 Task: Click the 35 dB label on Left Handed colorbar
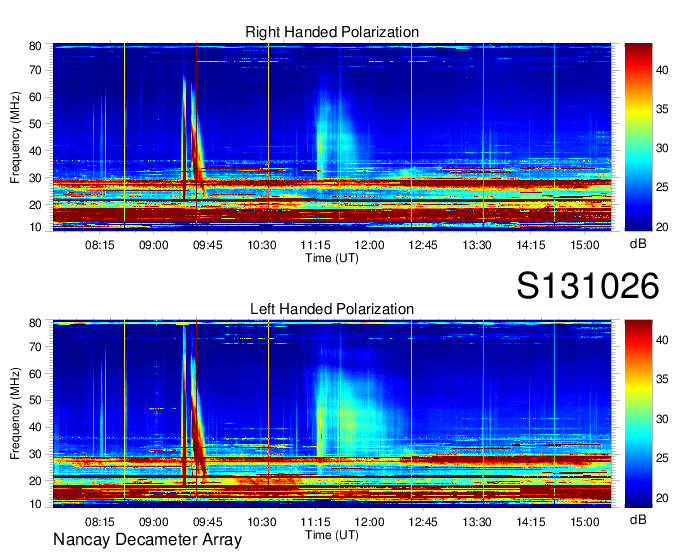click(662, 380)
